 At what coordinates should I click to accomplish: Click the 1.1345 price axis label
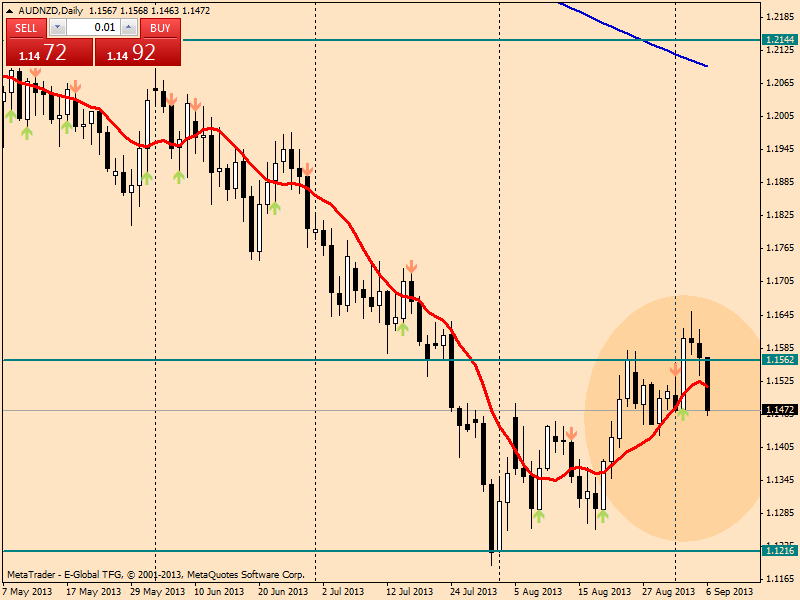780,480
